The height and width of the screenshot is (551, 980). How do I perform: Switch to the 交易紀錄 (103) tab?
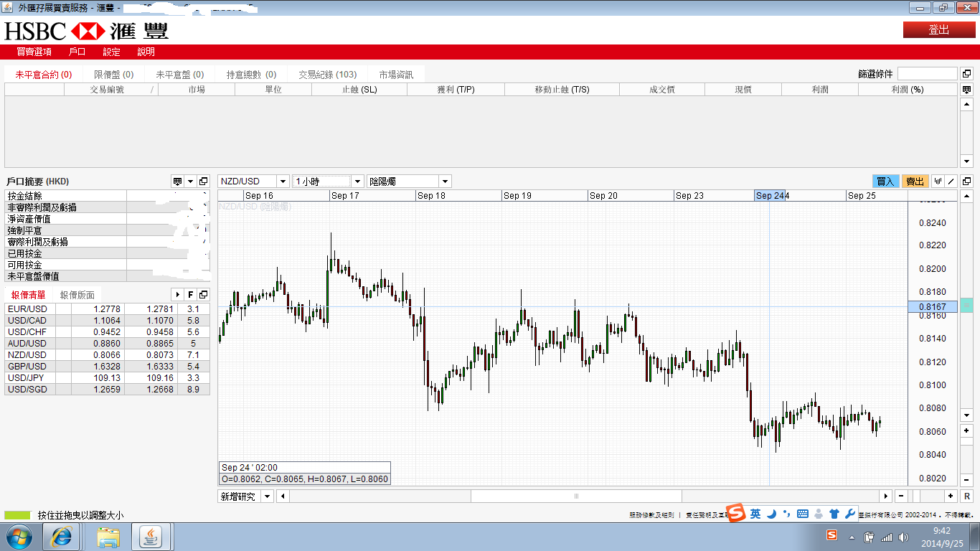(x=328, y=75)
